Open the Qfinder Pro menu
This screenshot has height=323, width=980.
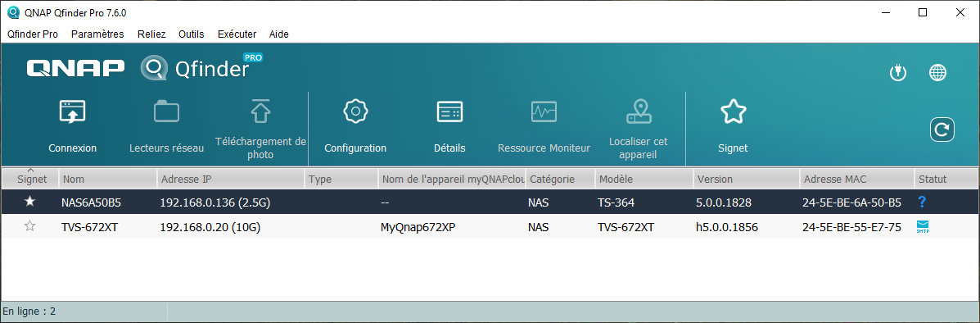(33, 34)
